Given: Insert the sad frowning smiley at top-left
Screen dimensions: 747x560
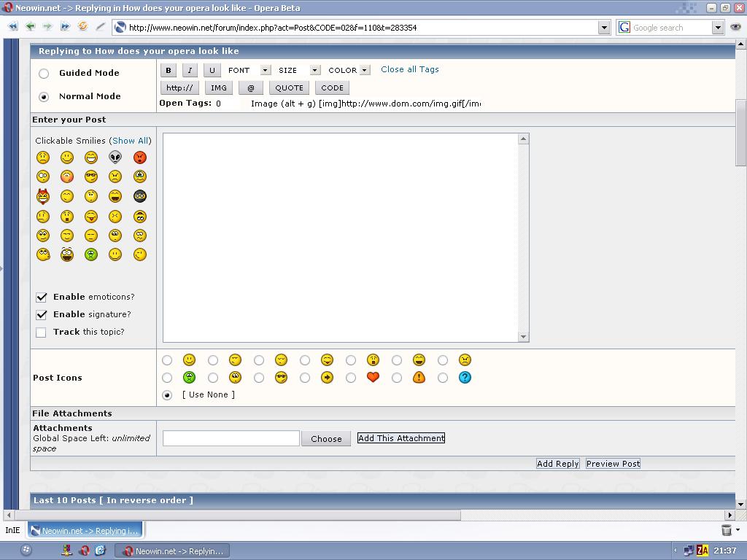Looking at the screenshot, I should coord(43,157).
